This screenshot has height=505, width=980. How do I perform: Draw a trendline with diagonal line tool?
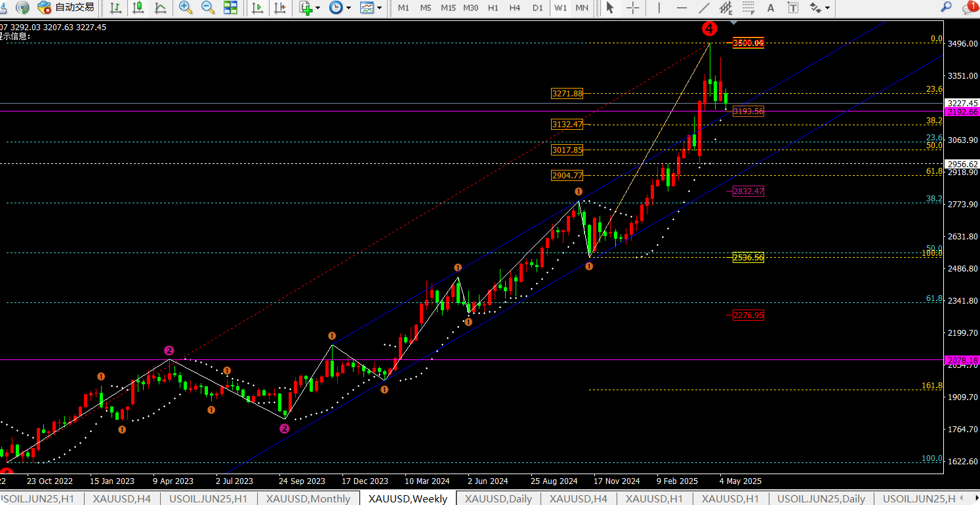pyautogui.click(x=704, y=8)
